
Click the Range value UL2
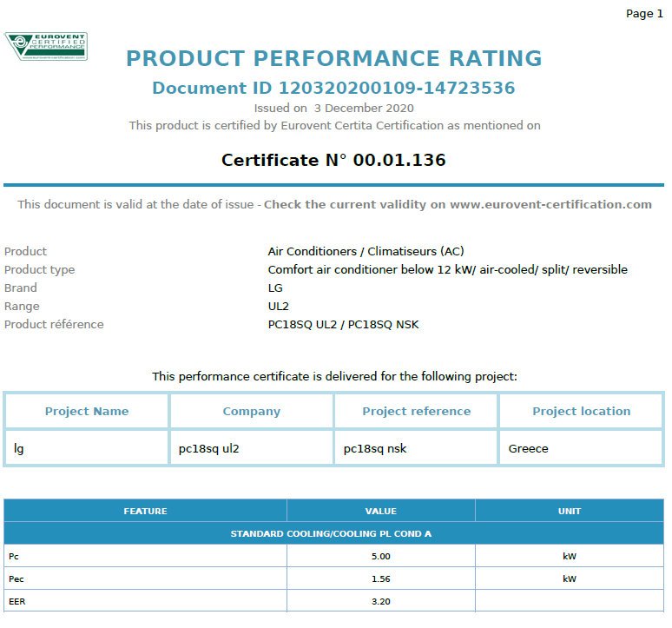coord(278,306)
